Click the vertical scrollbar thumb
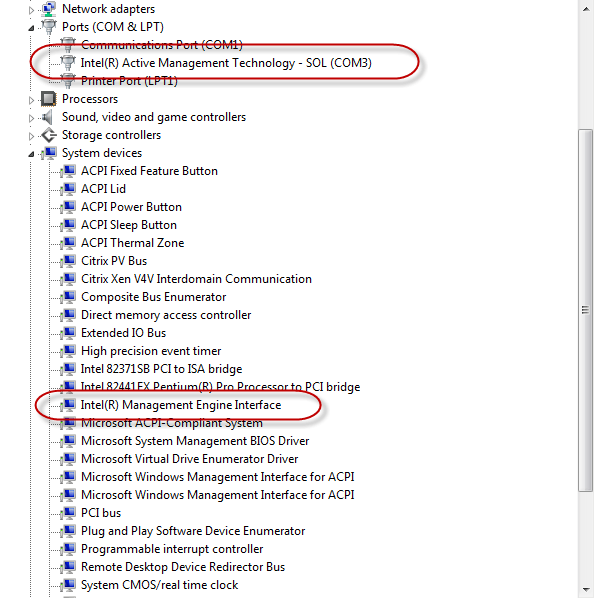The image size is (594, 598). [586, 310]
